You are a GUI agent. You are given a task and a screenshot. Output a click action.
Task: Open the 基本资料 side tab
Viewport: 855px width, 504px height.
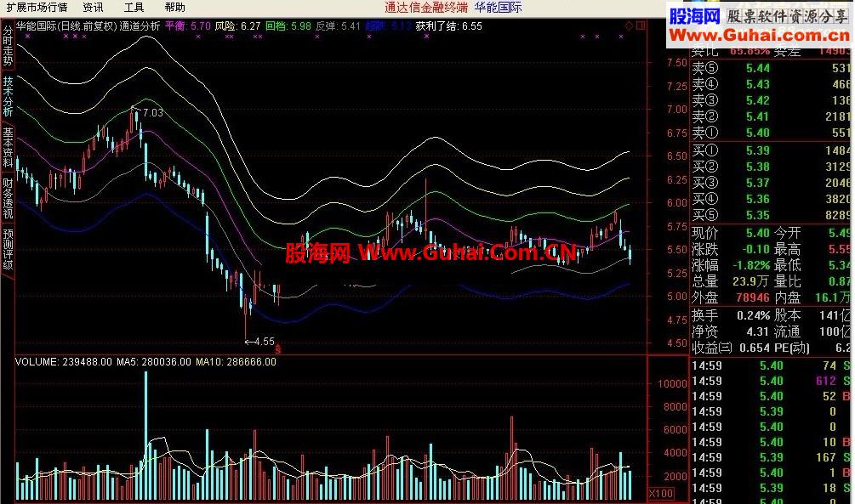[x=8, y=147]
